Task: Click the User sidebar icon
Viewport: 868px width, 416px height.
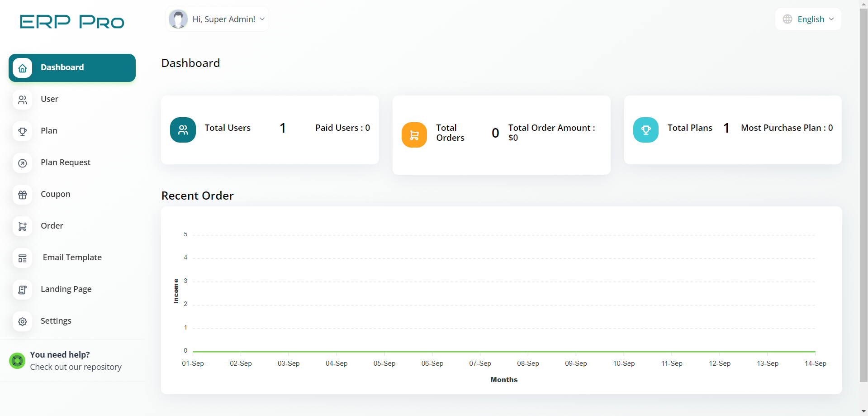Action: point(23,100)
